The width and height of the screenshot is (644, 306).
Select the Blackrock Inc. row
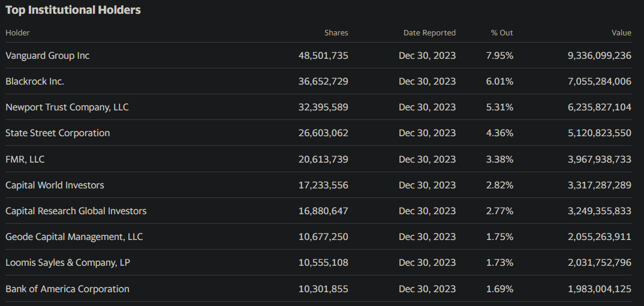tap(318, 82)
